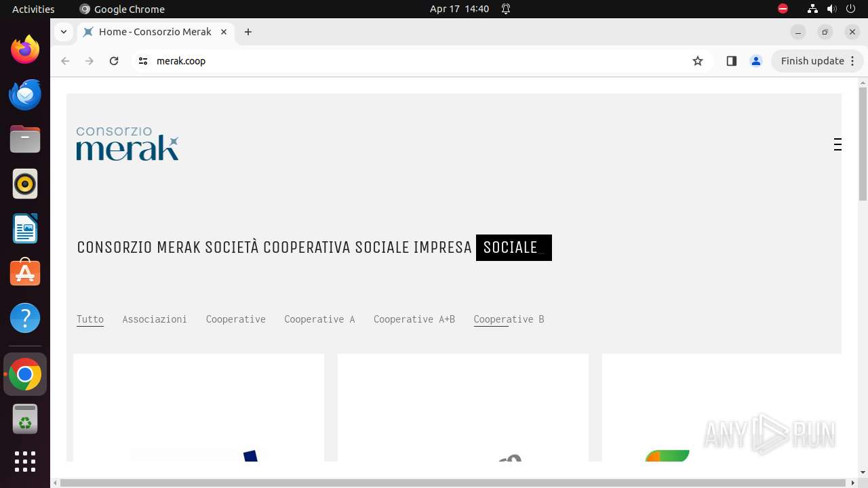Bookmark this page with the star
Image resolution: width=868 pixels, height=488 pixels.
(x=698, y=61)
